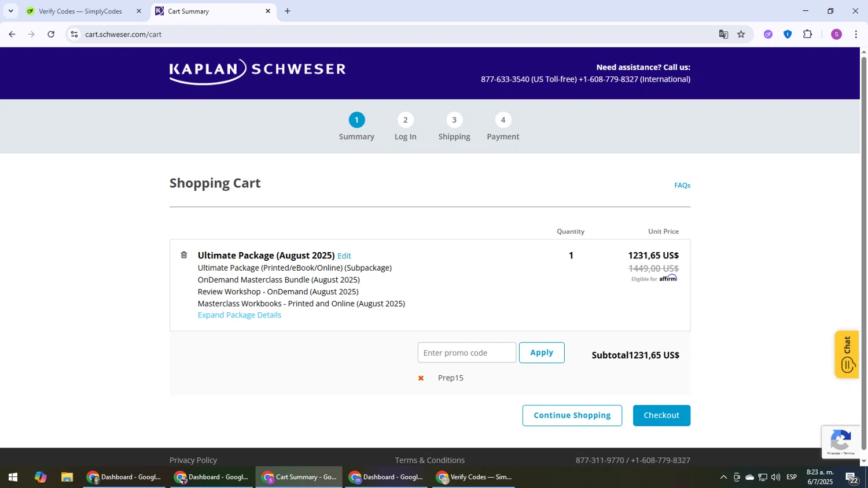
Task: Open File Explorer from the taskbar
Action: point(67,477)
